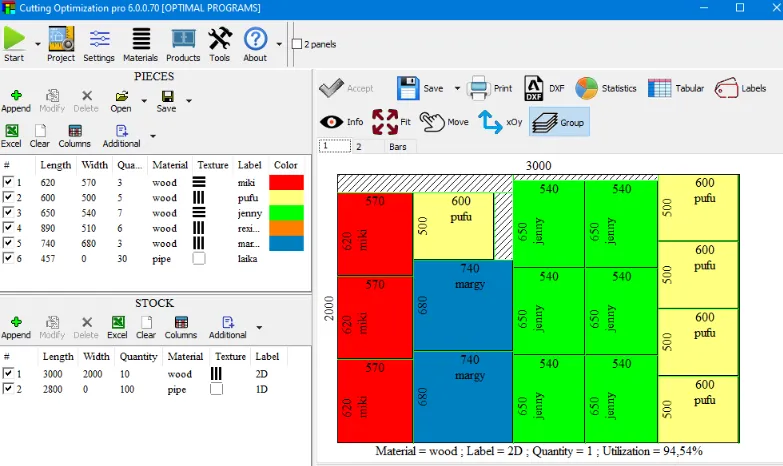Save pieces list with floppy icon
Image resolution: width=783 pixels, height=466 pixels.
tap(167, 100)
